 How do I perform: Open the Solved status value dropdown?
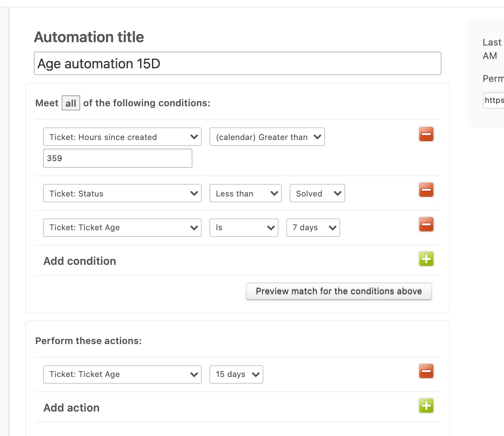coord(317,194)
